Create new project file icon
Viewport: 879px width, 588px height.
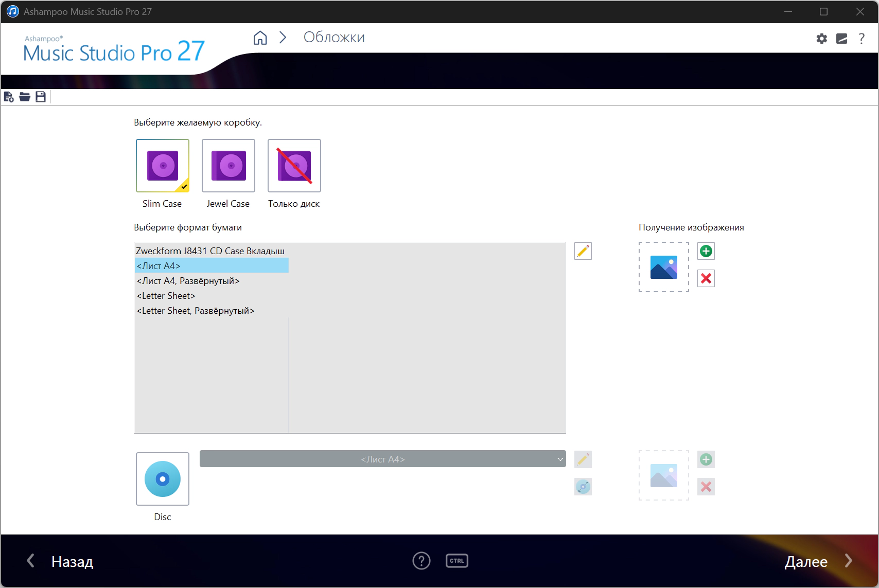click(9, 97)
